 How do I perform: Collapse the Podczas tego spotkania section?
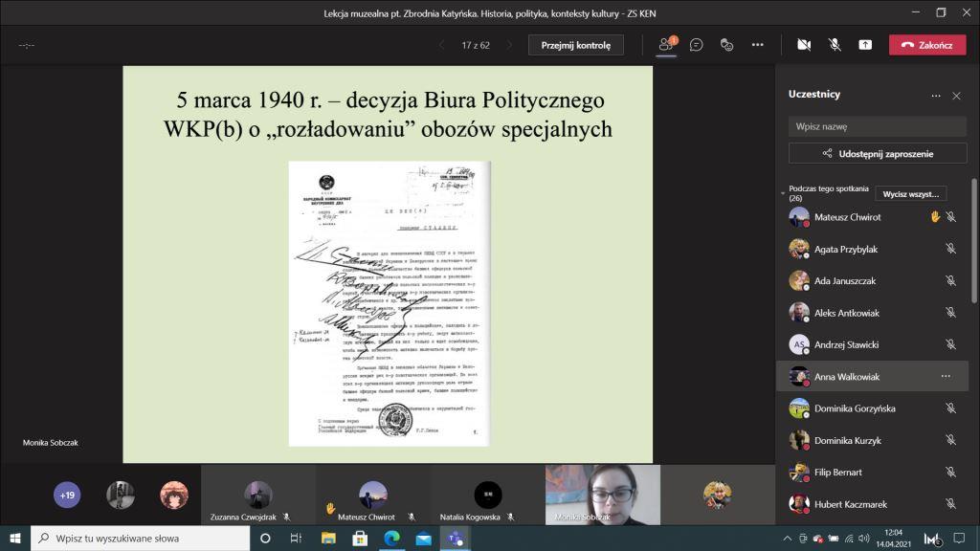(783, 193)
